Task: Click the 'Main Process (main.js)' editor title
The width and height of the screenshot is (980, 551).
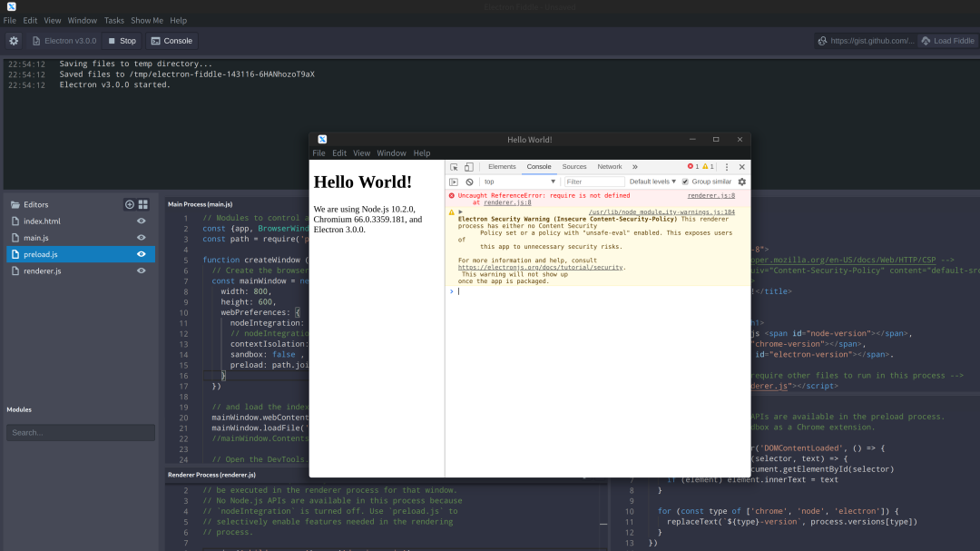Action: [200, 204]
